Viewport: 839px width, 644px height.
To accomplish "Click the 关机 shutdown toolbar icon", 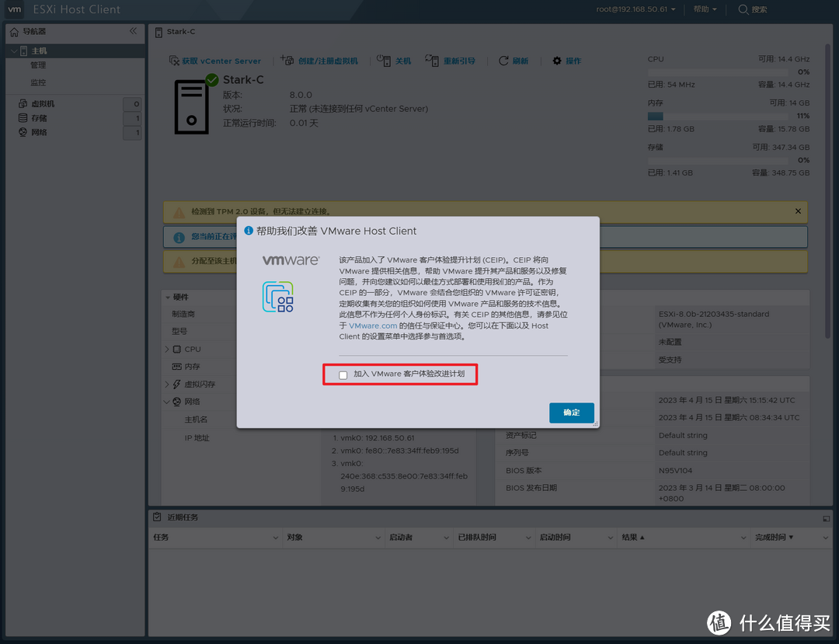I will tap(383, 61).
